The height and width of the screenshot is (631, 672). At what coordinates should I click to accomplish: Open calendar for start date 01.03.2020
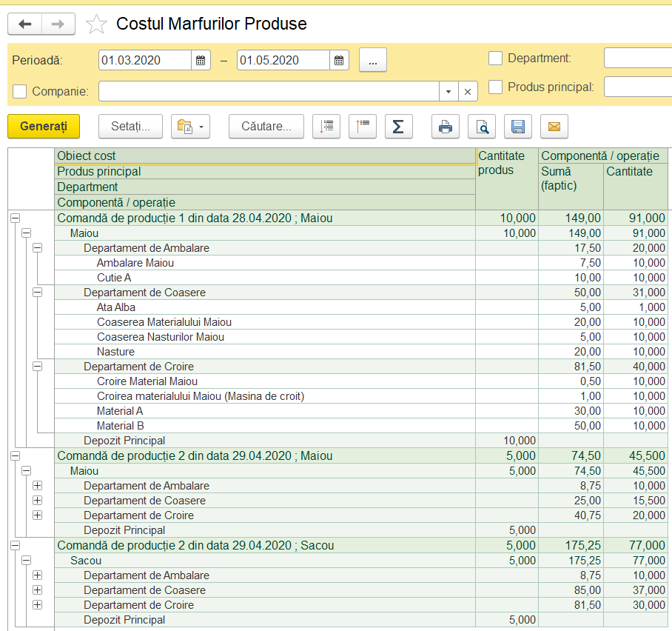tap(201, 61)
